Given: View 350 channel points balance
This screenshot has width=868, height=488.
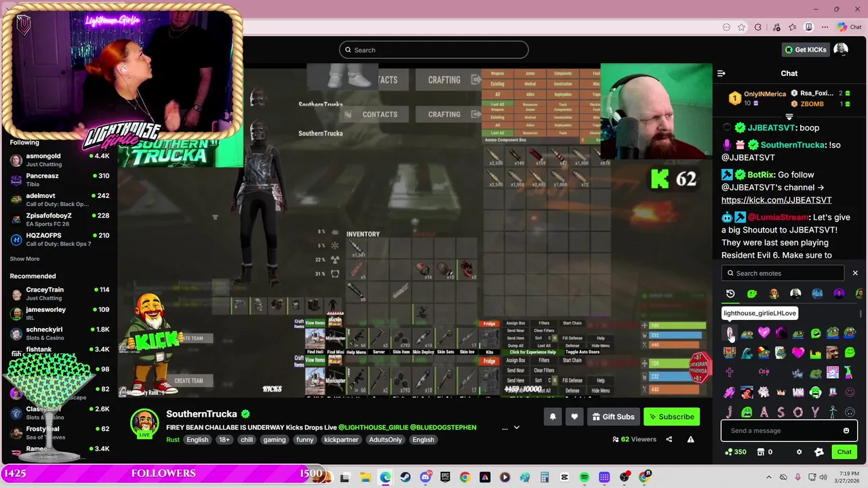Looking at the screenshot, I should tap(736, 452).
